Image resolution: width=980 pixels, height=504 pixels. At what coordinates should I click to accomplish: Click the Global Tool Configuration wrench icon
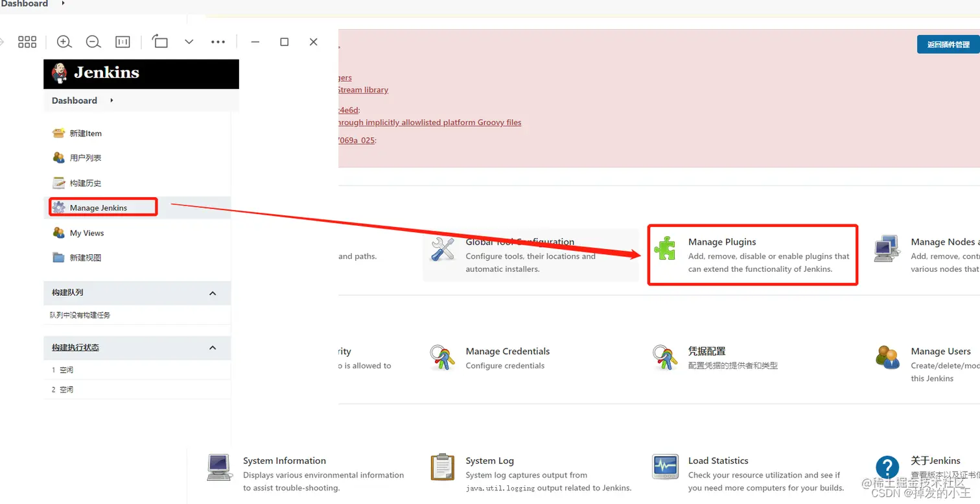coord(443,249)
